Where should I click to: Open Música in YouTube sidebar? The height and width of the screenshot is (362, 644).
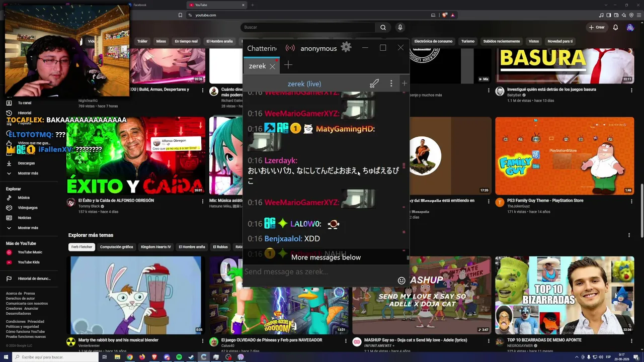[x=24, y=198]
